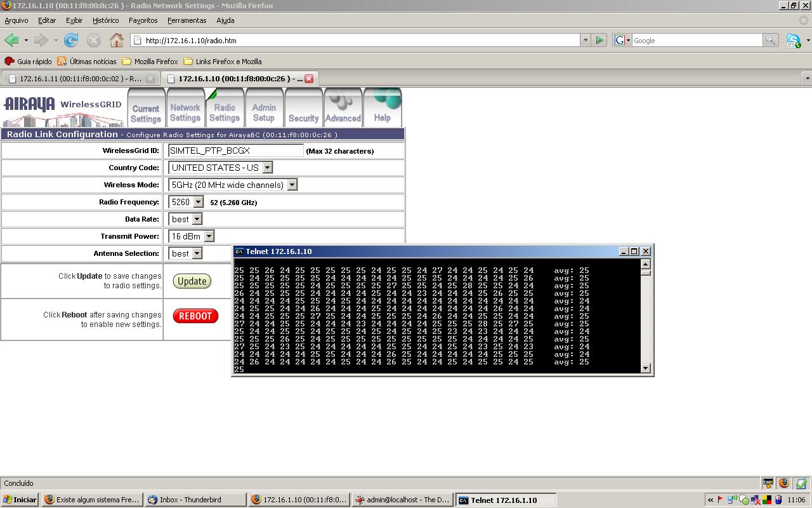Viewport: 812px width, 508px height.
Task: Open the Editar menu
Action: pyautogui.click(x=47, y=20)
